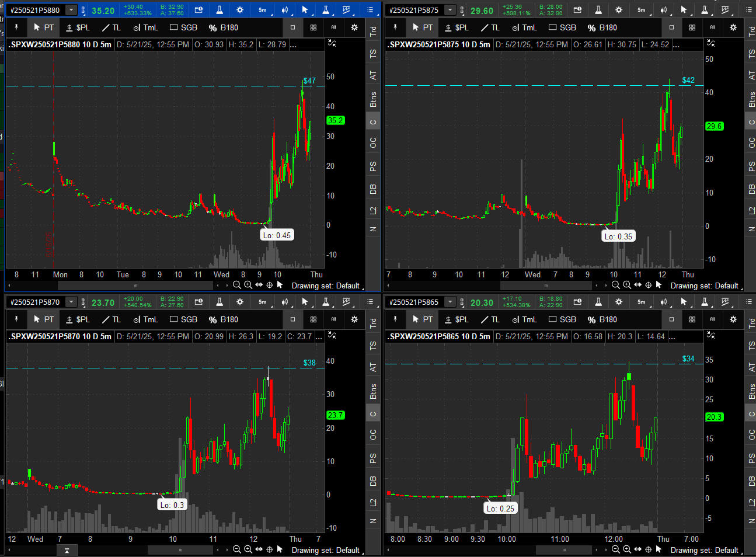Open the list menu dropdown in the 5865 toolbar
756x557 pixels.
point(749,302)
